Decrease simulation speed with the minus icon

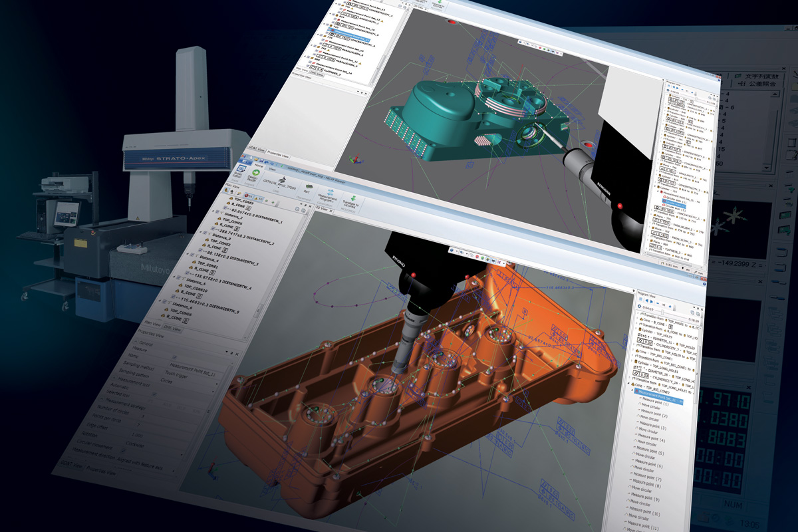658,304
